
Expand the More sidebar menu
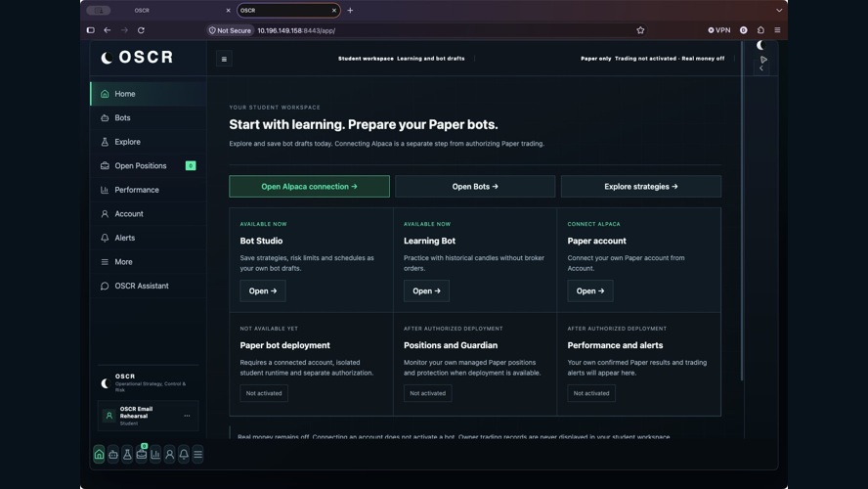[149, 261]
